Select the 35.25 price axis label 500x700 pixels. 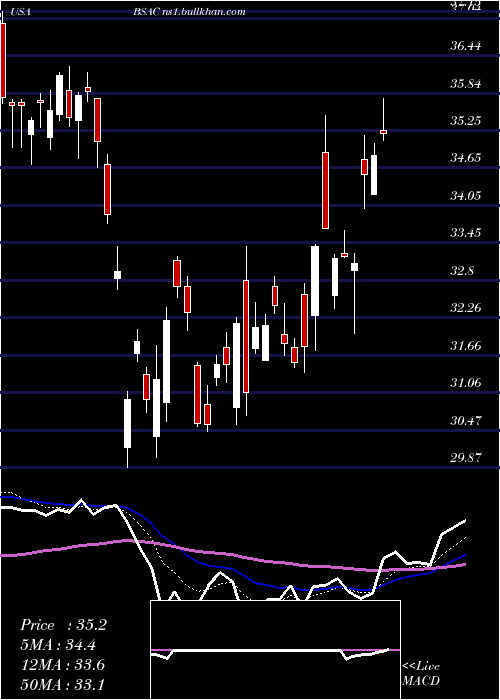pyautogui.click(x=466, y=121)
